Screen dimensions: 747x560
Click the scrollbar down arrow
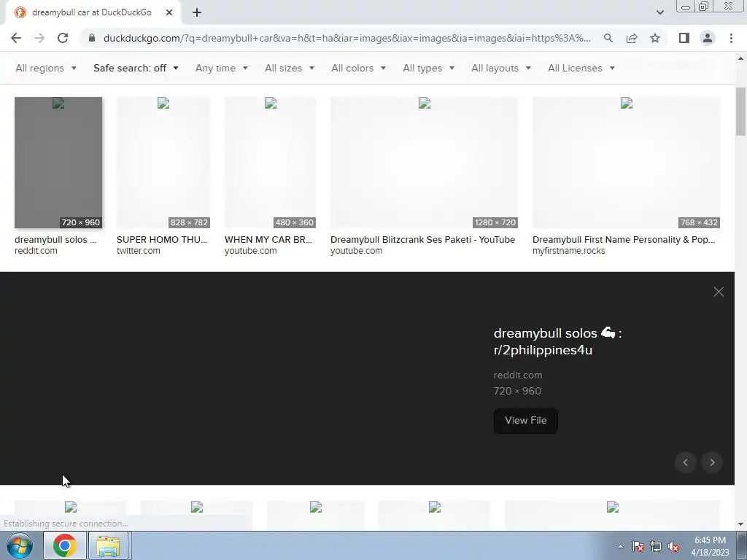740,524
